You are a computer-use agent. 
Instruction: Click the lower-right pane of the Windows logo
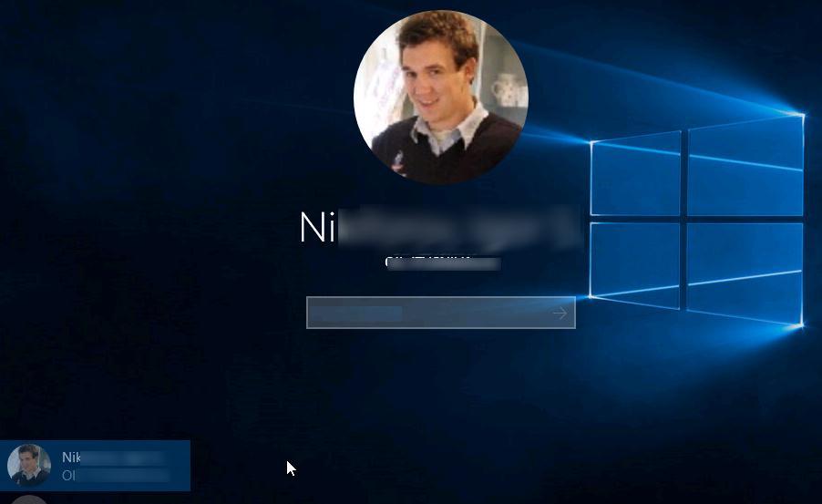coord(745,272)
